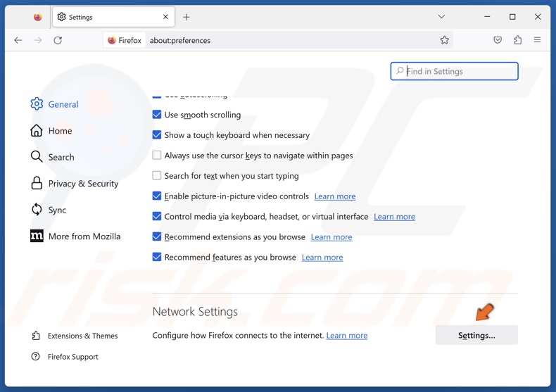Close the Settings tab
Viewport: 556px width, 392px height.
point(165,17)
